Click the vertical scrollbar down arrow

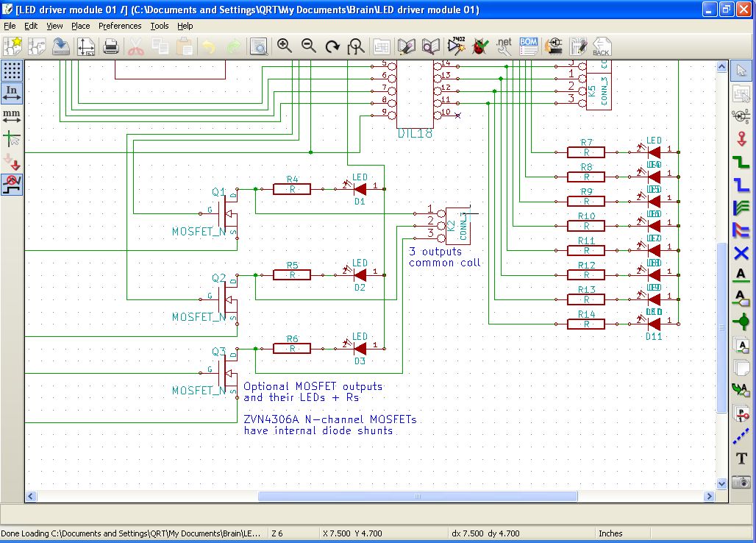click(721, 483)
